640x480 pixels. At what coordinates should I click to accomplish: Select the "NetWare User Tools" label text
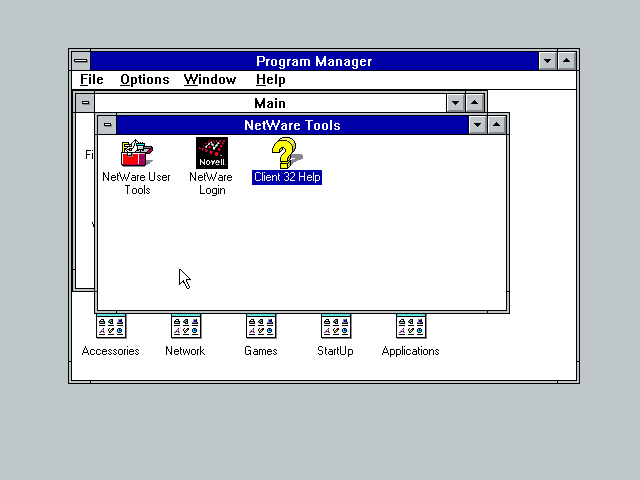[137, 183]
